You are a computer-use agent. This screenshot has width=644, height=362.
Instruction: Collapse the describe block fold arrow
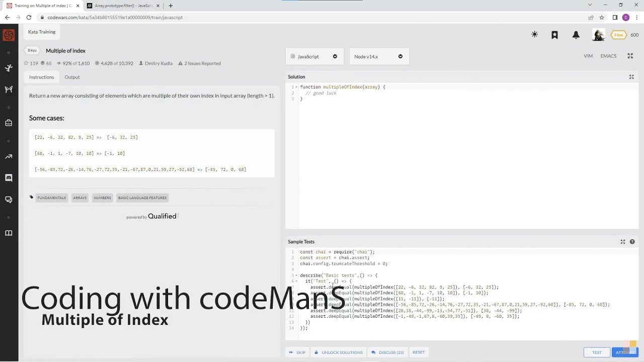click(x=296, y=276)
